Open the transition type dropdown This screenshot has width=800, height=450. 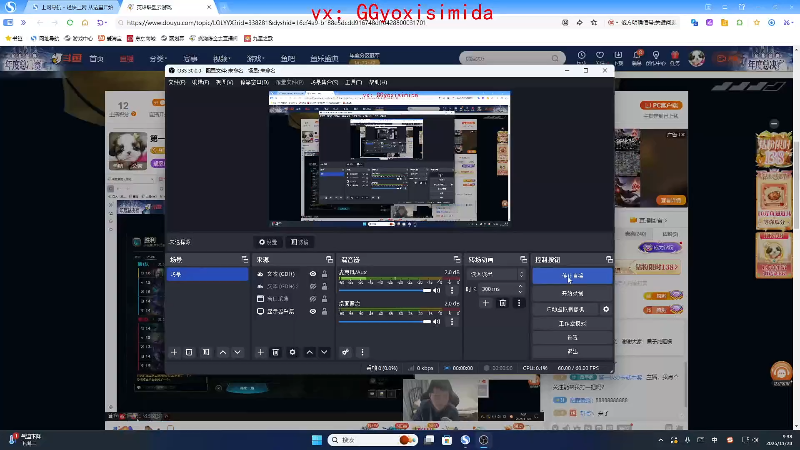(496, 274)
